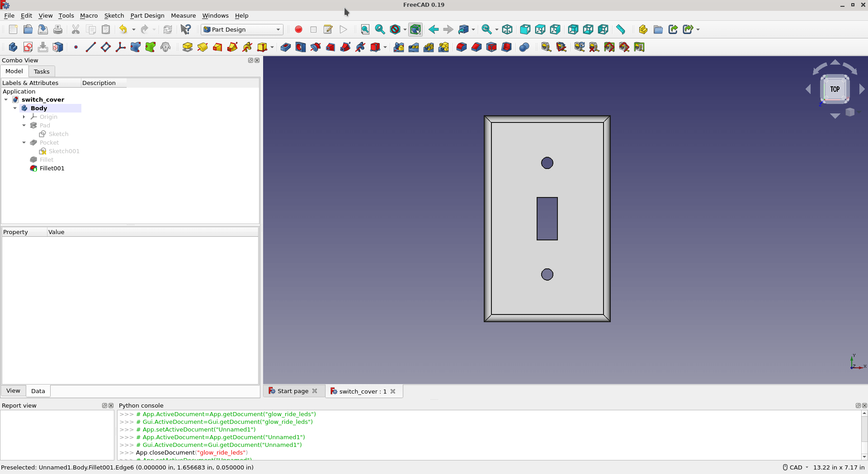Image resolution: width=868 pixels, height=474 pixels.
Task: Open the Part Design workbench dropdown
Action: click(242, 29)
